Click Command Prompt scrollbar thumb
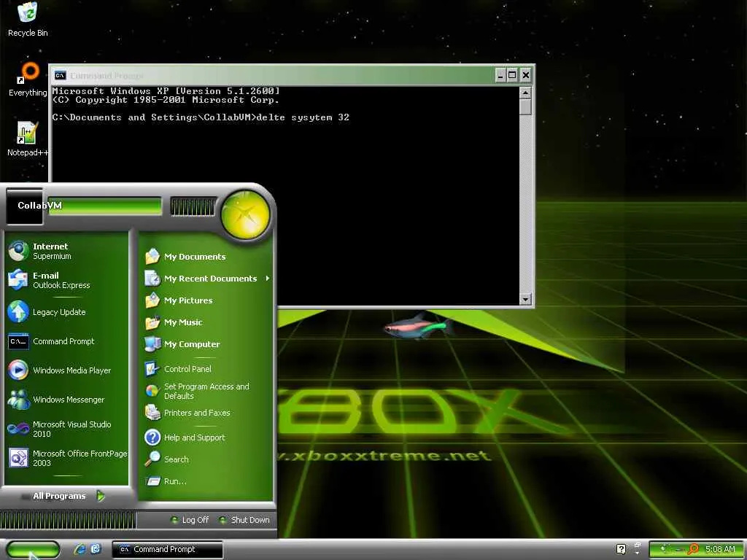747x560 pixels. [x=525, y=107]
